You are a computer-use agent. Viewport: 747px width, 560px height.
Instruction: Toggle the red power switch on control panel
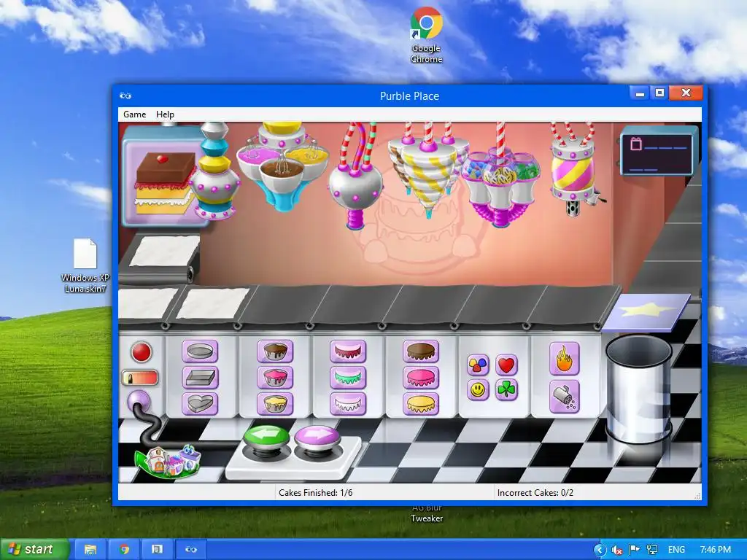click(x=140, y=378)
